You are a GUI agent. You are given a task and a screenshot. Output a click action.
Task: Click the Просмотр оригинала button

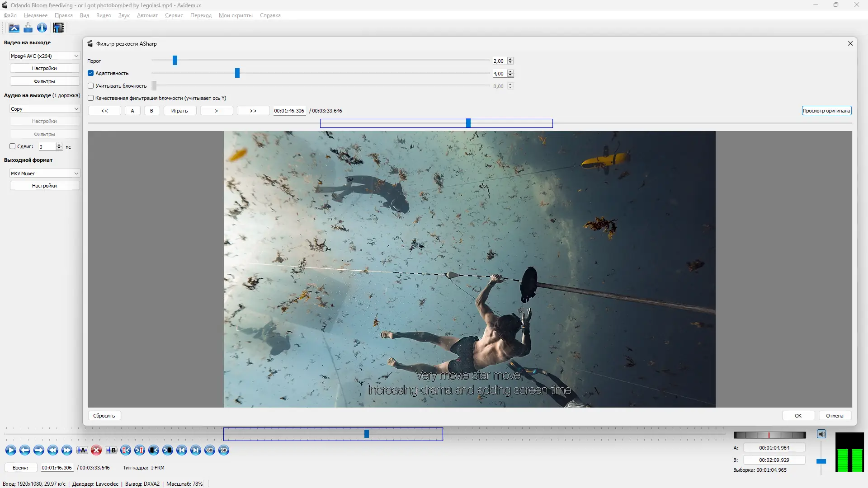point(826,111)
